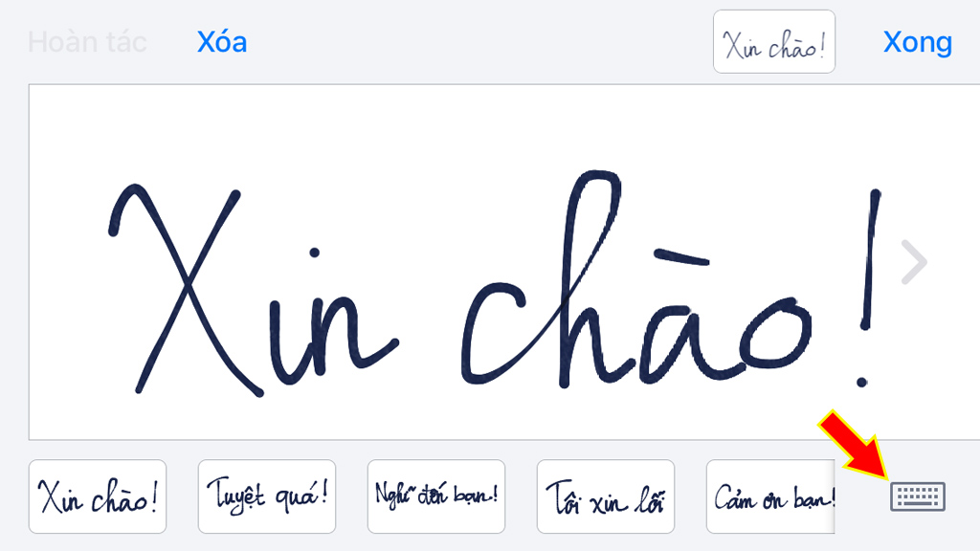Select the recent Xin chào! preview at top
The width and height of the screenshot is (980, 551).
click(773, 42)
